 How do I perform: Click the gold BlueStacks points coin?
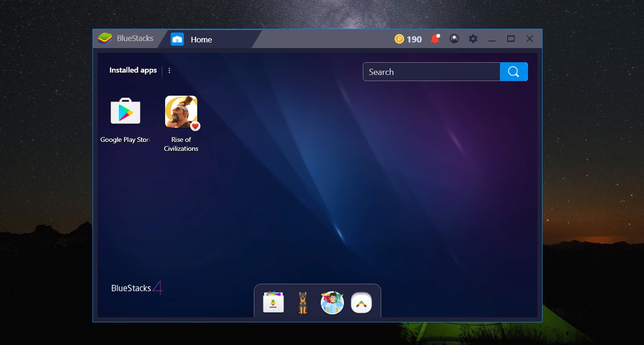click(400, 39)
